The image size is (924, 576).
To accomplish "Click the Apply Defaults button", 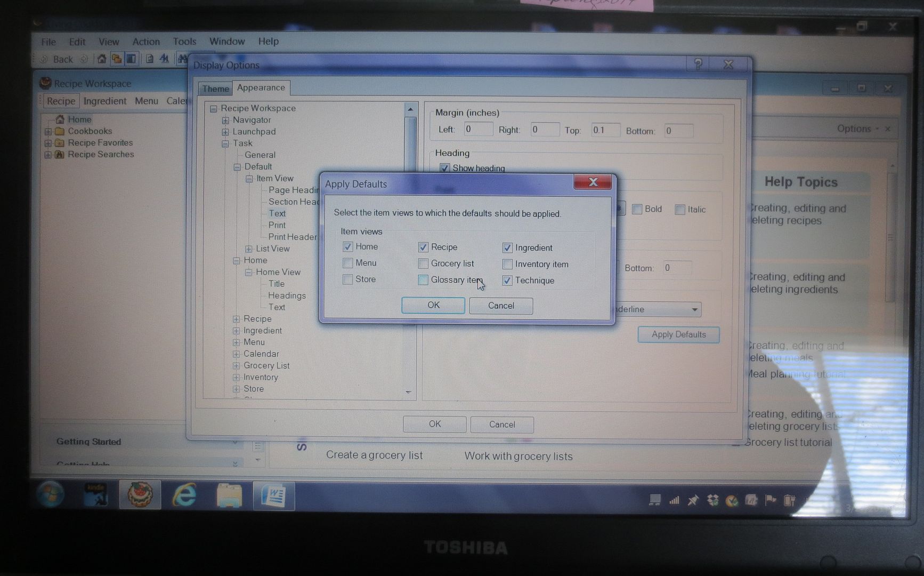I will 678,334.
